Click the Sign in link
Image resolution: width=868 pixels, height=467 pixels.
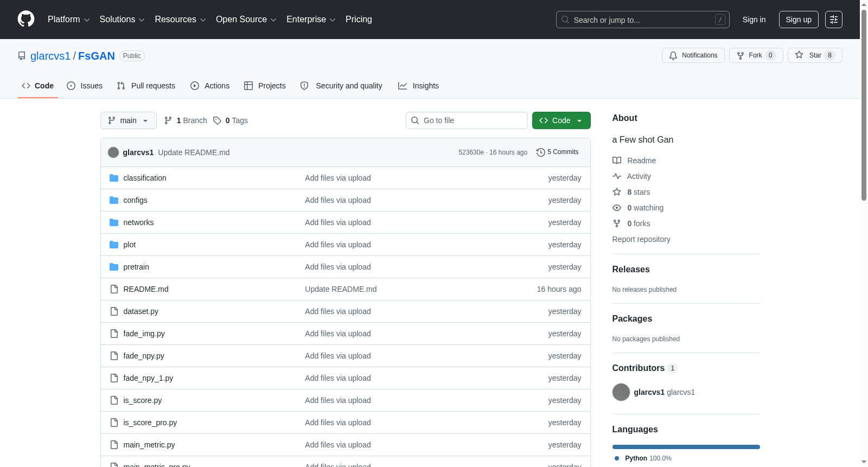click(754, 20)
